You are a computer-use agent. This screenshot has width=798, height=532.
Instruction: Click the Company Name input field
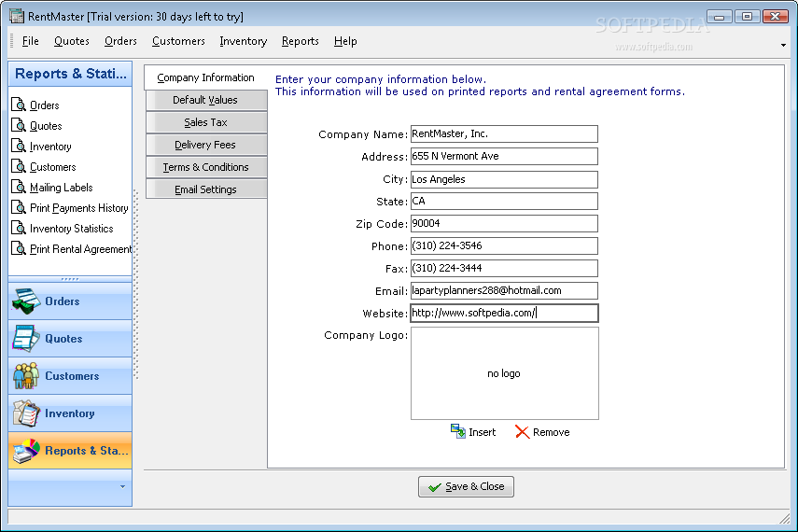pos(504,133)
